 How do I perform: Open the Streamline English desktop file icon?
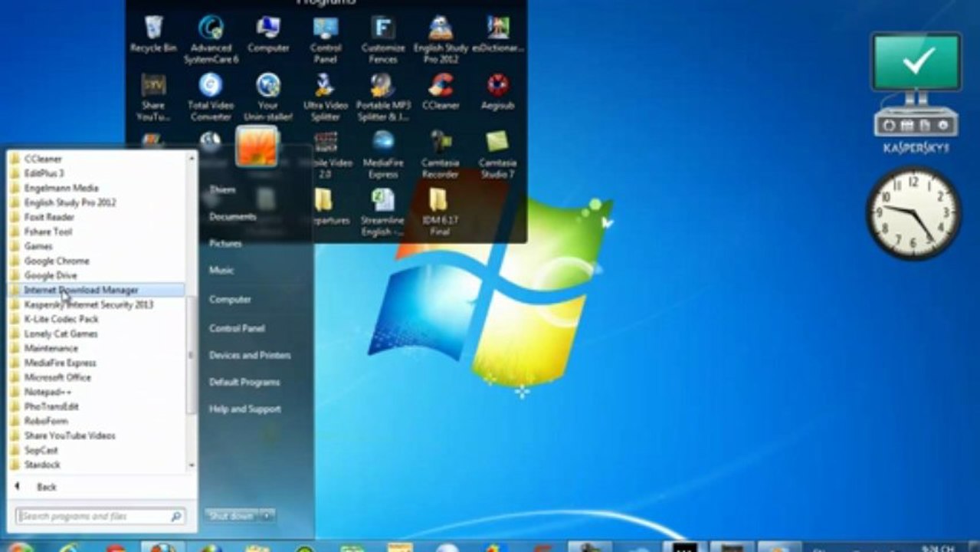click(383, 212)
